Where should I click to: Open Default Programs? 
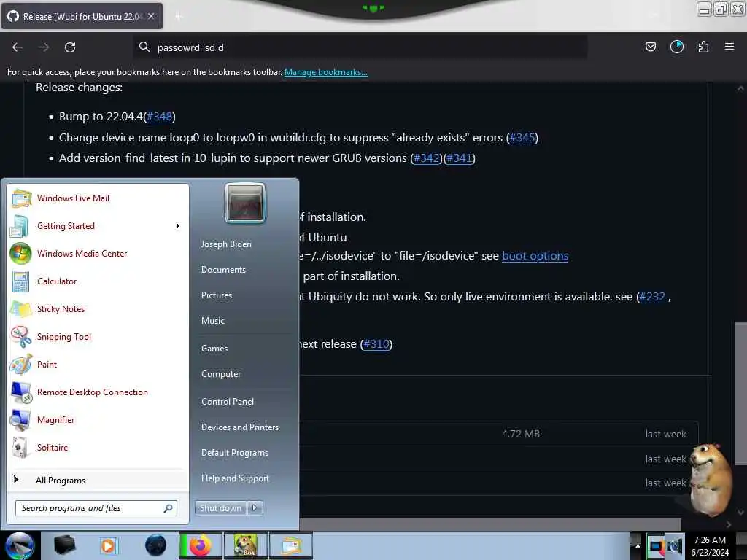tap(235, 453)
